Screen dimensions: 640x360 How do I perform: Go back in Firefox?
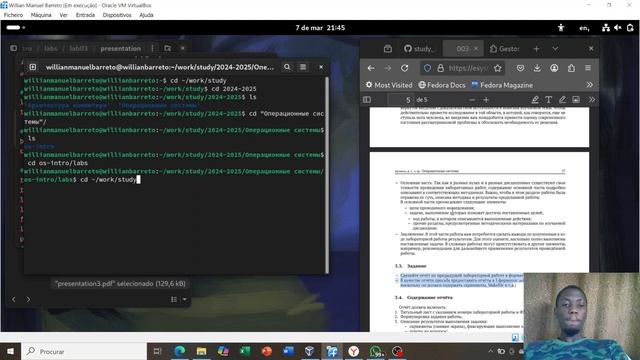371,68
